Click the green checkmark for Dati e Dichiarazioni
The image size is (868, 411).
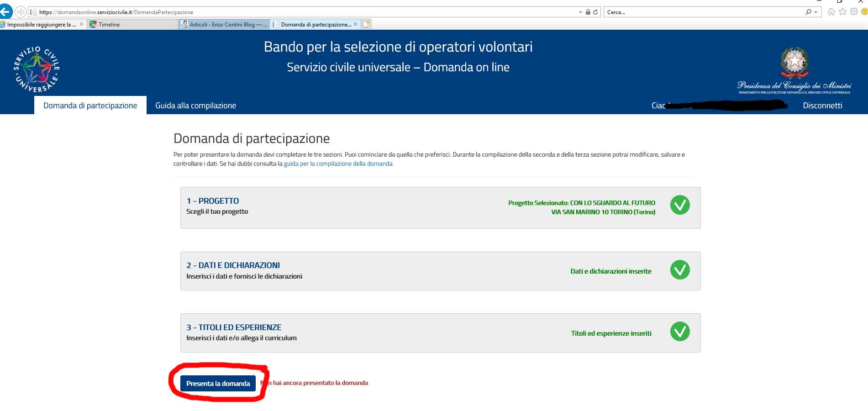pyautogui.click(x=679, y=270)
